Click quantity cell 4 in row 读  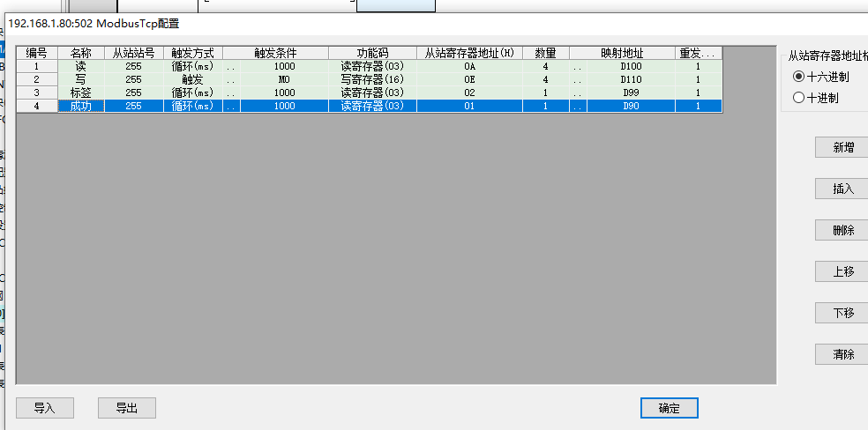tap(546, 66)
